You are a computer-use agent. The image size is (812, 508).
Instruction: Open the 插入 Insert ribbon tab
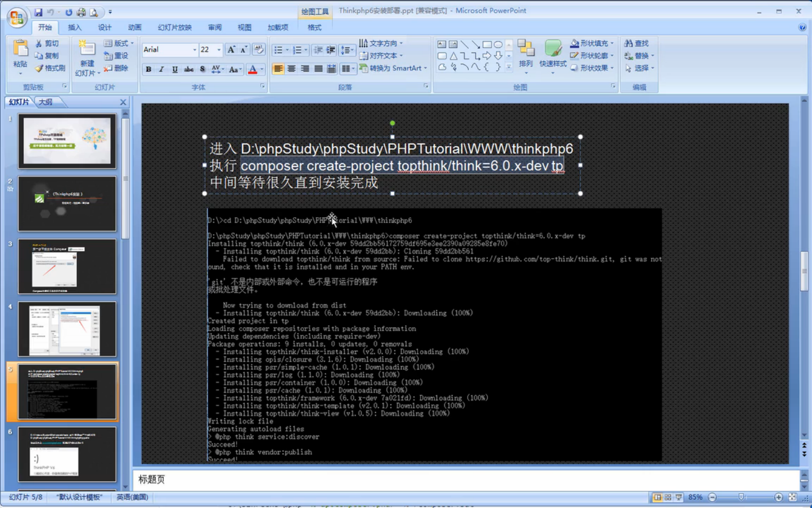pos(74,28)
